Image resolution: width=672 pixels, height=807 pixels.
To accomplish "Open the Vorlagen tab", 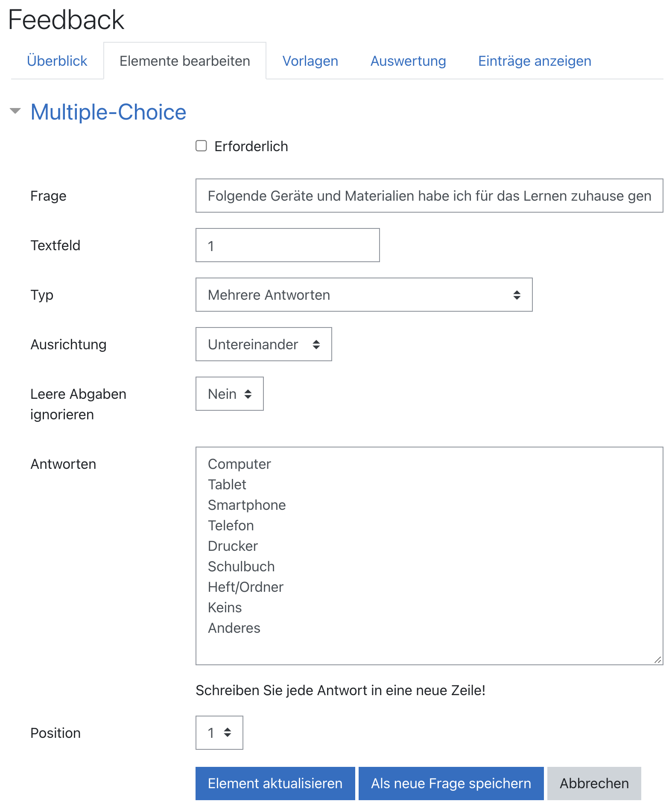I will 310,61.
